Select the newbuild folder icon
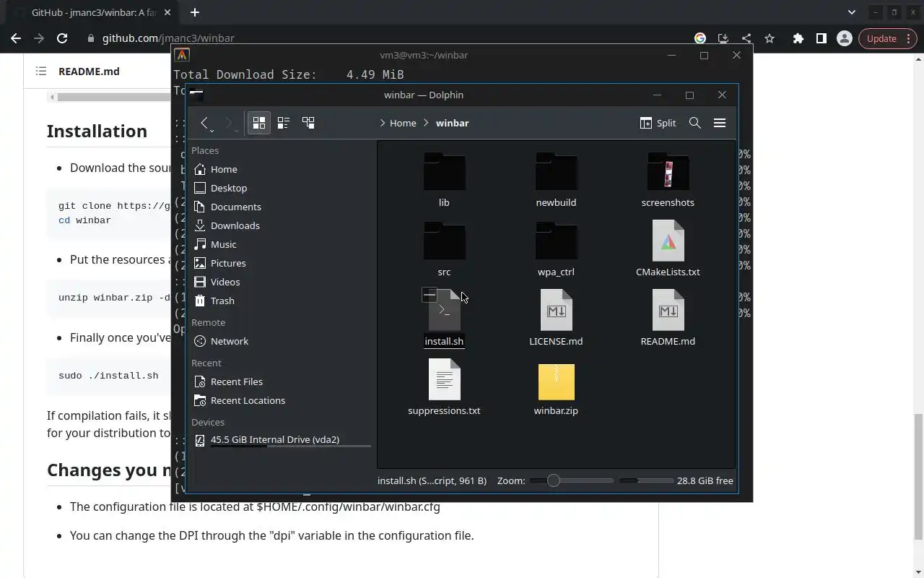Viewport: 924px width, 578px height. pyautogui.click(x=556, y=171)
